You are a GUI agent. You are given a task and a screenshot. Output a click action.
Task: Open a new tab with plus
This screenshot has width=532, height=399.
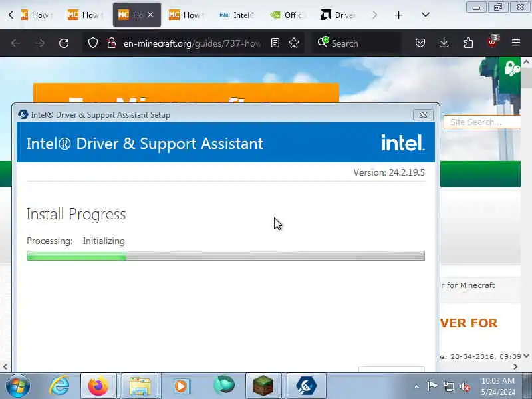click(398, 15)
